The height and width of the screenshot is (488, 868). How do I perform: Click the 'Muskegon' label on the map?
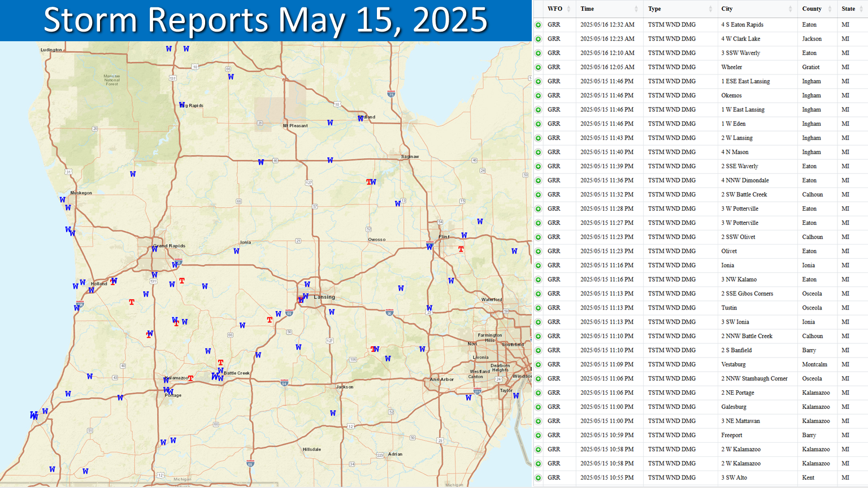point(81,193)
